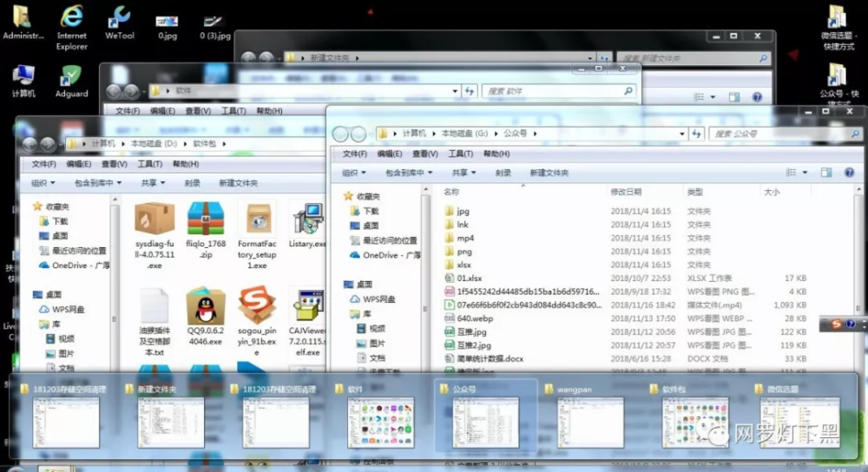The image size is (868, 472).
Task: Open 组织 dropdown in 公众号 window
Action: click(354, 173)
